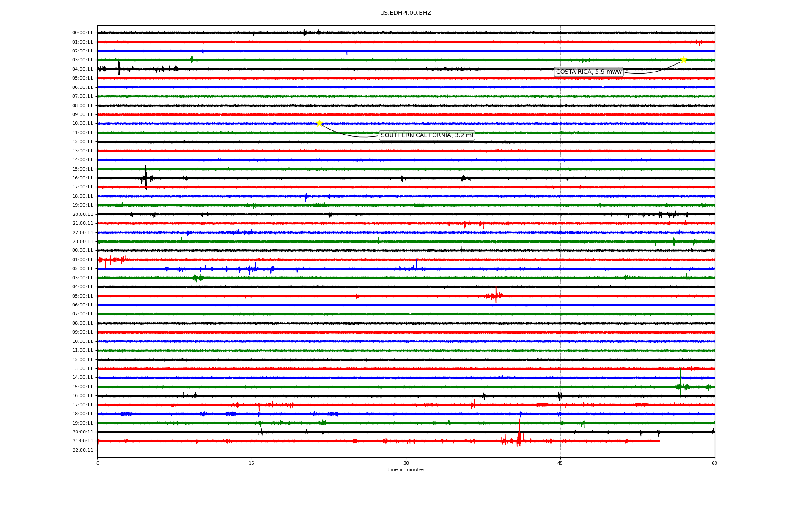Click the COSTA RICA, 5.9 mww label

point(588,72)
